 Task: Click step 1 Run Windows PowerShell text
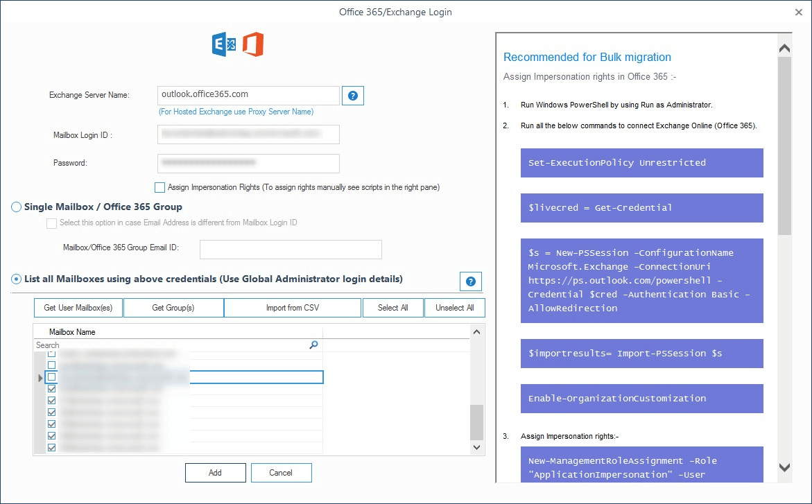(x=616, y=105)
